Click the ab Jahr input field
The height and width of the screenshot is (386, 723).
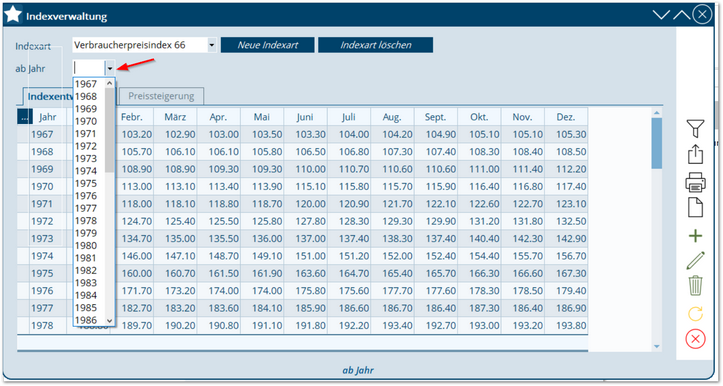point(89,69)
